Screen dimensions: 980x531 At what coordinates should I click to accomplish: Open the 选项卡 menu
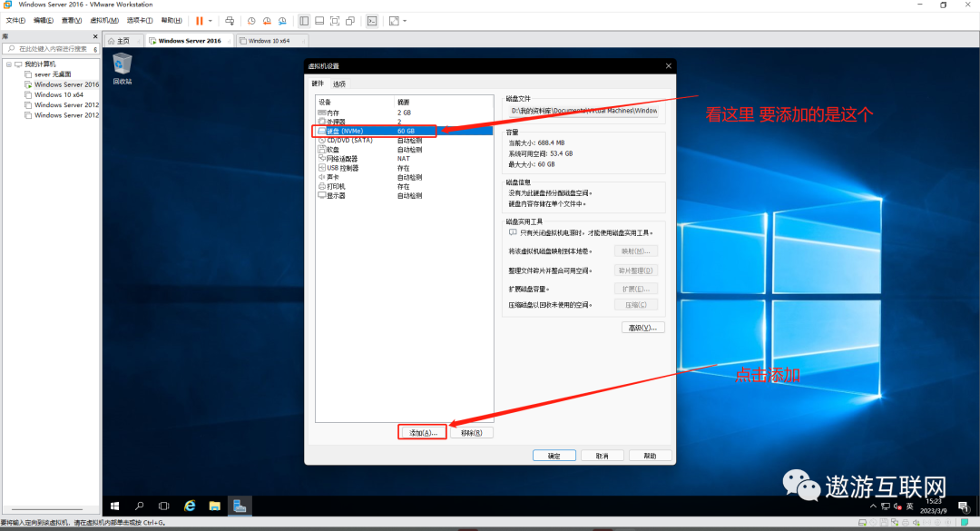coord(140,21)
